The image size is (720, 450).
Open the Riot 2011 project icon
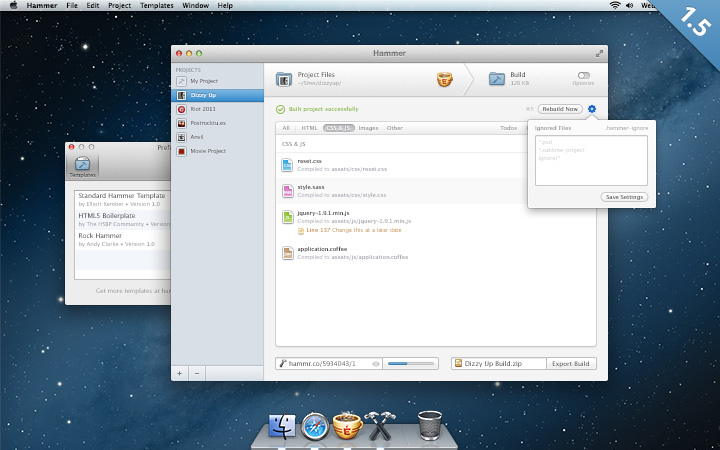click(x=181, y=109)
